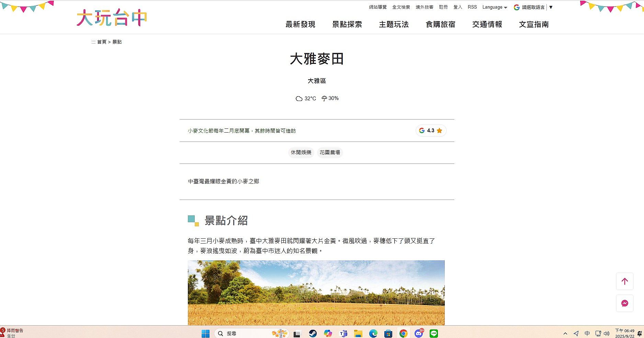The image size is (644, 338).
Task: Expand the Language dropdown
Action: click(x=494, y=7)
